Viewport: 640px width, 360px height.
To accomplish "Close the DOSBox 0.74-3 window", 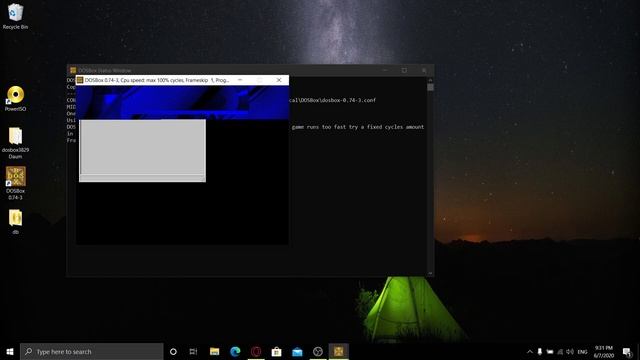I will point(279,80).
